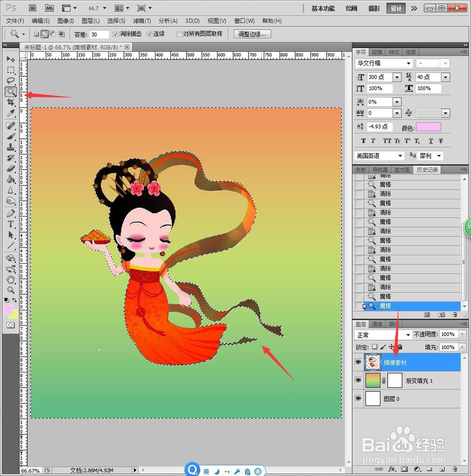The width and height of the screenshot is (471, 476).
Task: Open the opacity 不透明度 slider arrow
Action: click(x=462, y=334)
